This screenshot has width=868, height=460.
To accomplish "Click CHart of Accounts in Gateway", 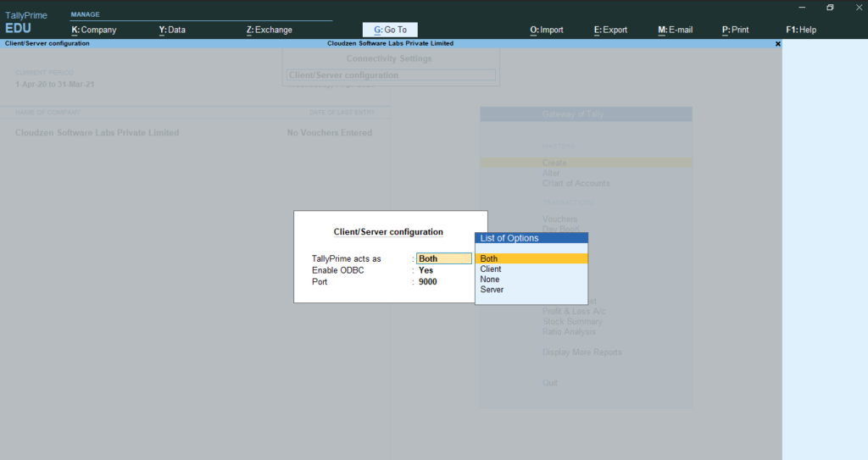I will [576, 183].
